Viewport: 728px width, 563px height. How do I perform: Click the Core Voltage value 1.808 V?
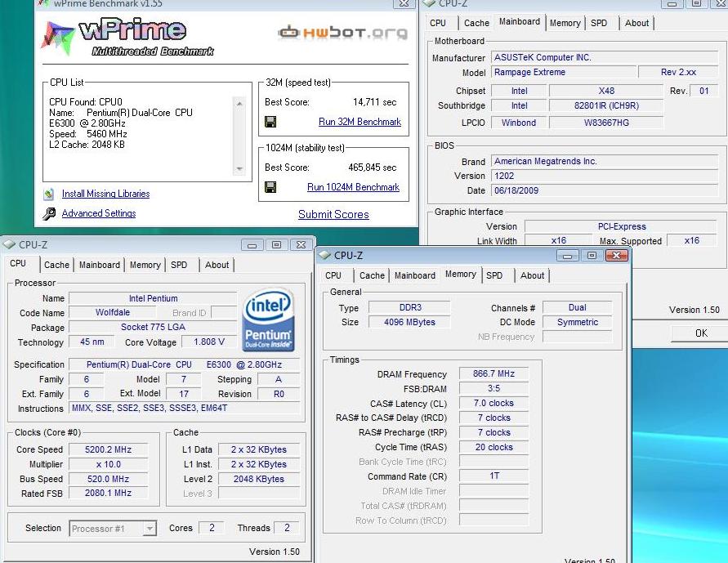tap(209, 342)
